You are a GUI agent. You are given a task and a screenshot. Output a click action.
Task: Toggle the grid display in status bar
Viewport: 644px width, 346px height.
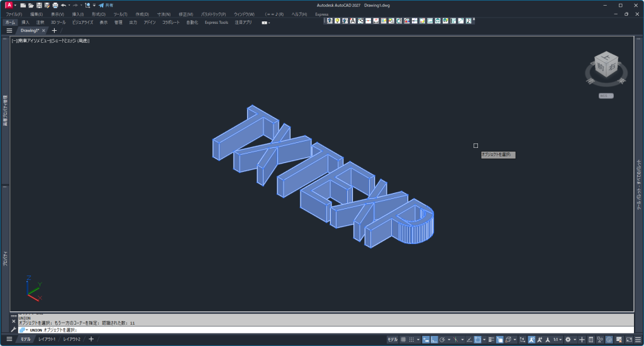pos(403,340)
